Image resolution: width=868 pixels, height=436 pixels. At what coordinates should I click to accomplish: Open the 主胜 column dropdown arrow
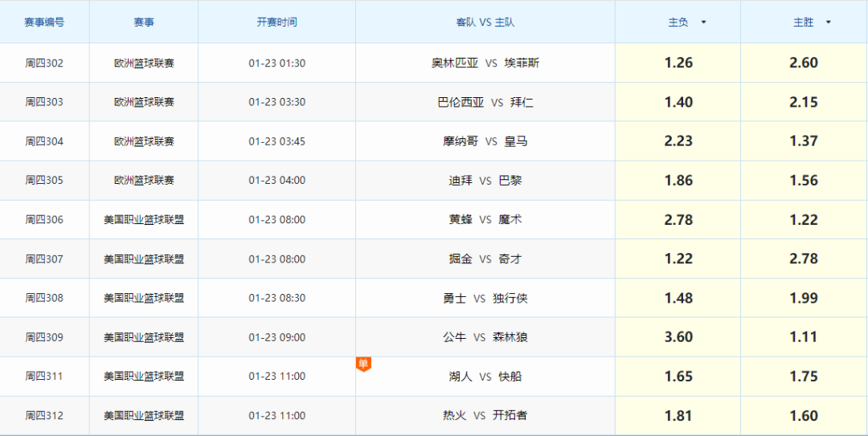tap(828, 22)
